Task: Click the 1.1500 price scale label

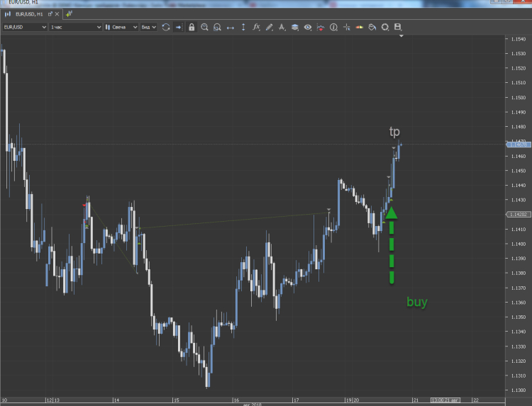Action: click(518, 98)
